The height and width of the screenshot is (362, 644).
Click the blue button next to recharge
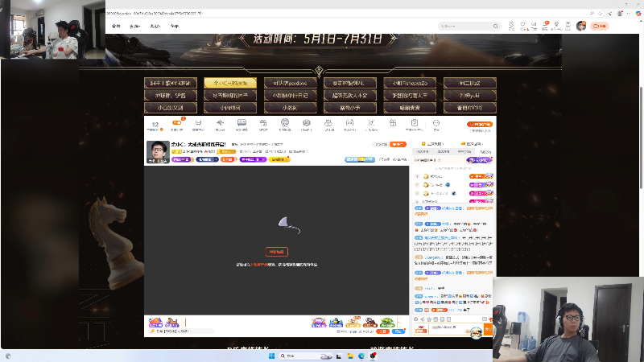click(398, 331)
